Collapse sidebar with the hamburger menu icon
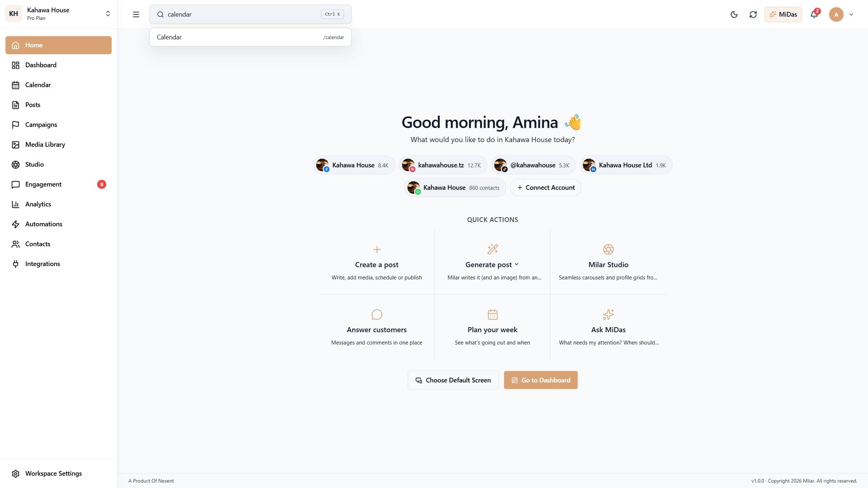868x488 pixels. click(x=136, y=14)
